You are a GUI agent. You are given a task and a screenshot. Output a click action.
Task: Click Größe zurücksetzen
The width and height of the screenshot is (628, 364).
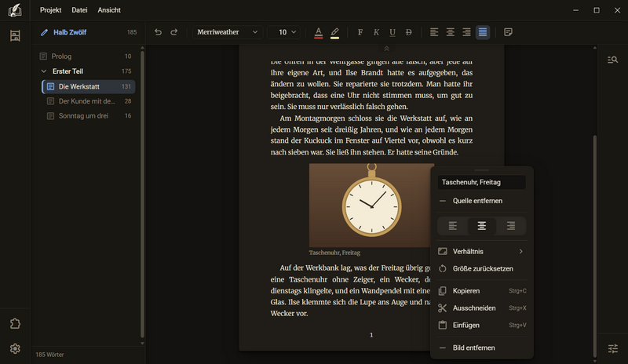pos(482,269)
